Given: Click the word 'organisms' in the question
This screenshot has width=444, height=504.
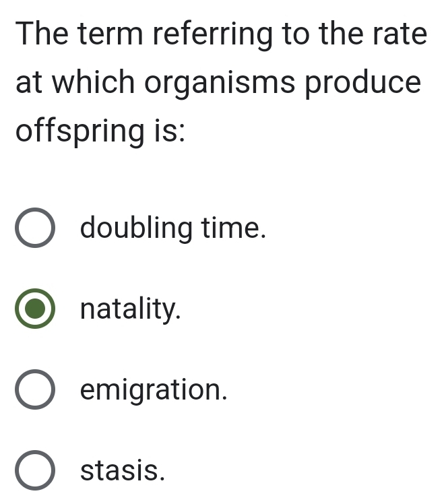Looking at the screenshot, I should (219, 82).
